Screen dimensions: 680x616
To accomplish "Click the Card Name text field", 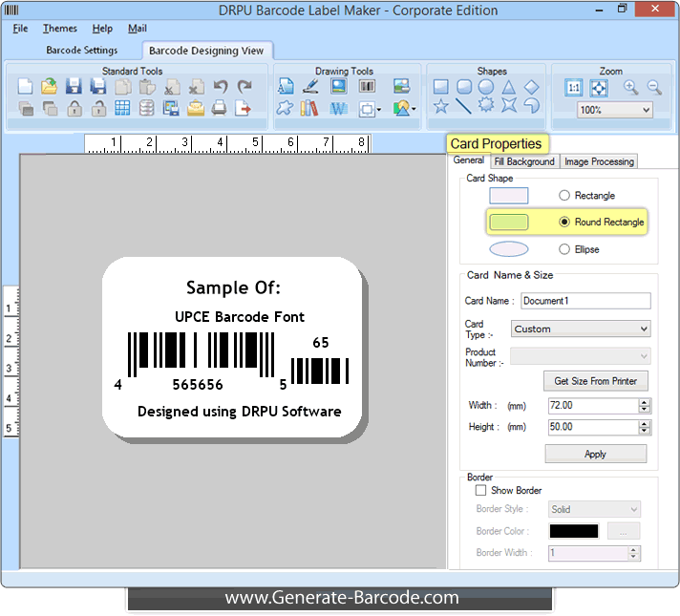I will click(584, 301).
